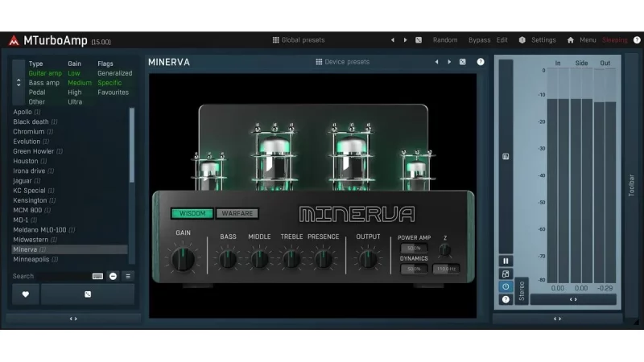This screenshot has width=644, height=362.
Task: Click the random preset icon below the amp list
Action: click(x=88, y=294)
